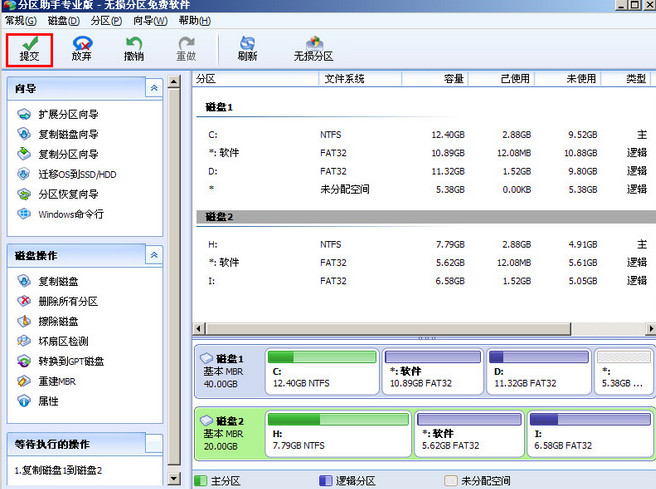Collapse the 磁盘操作 panel
Screen dimensions: 656x489
pos(154,255)
